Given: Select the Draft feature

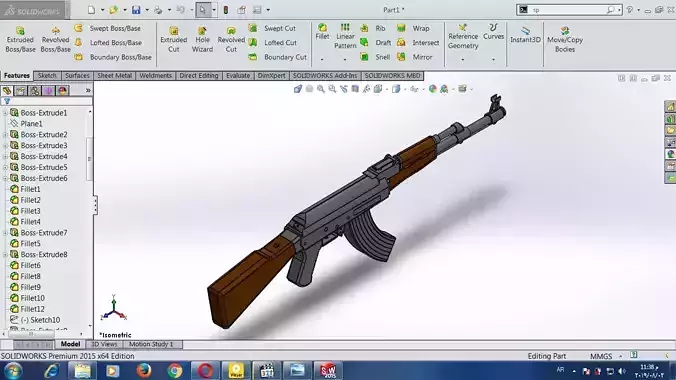Looking at the screenshot, I should 376,43.
